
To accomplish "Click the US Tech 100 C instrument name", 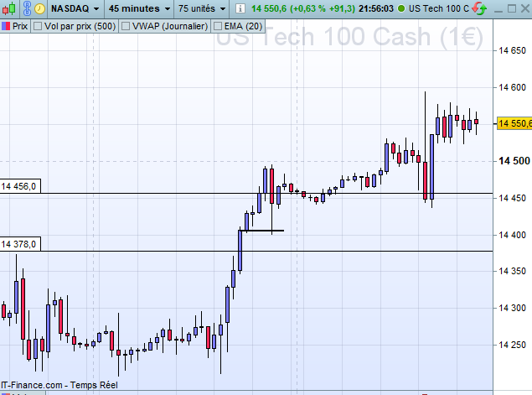I will pos(439,8).
